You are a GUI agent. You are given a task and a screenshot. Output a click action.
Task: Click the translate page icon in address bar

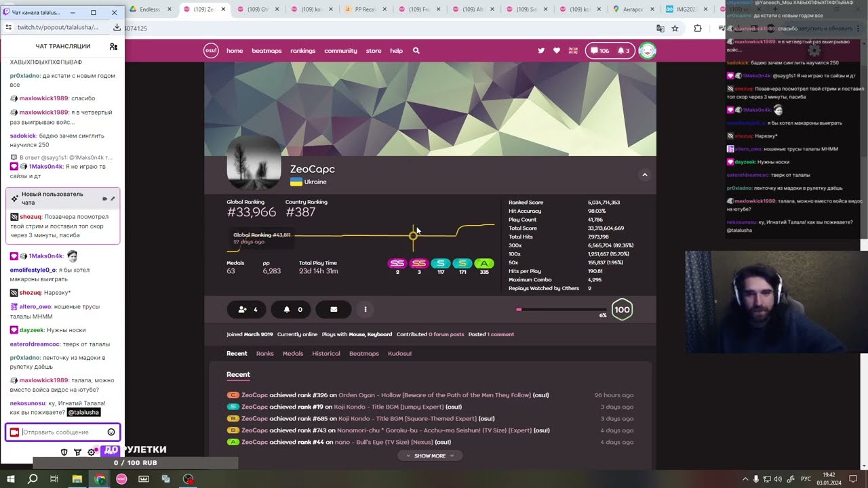tap(660, 28)
